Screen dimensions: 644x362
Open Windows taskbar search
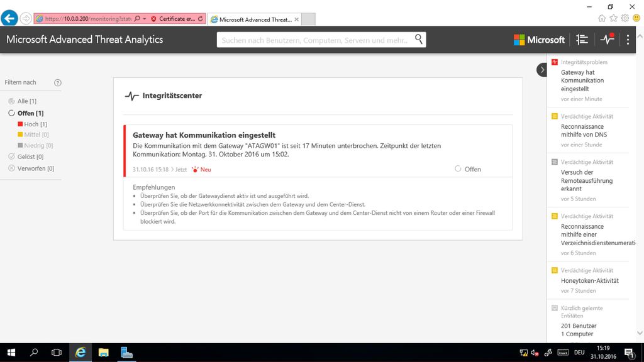[34, 353]
